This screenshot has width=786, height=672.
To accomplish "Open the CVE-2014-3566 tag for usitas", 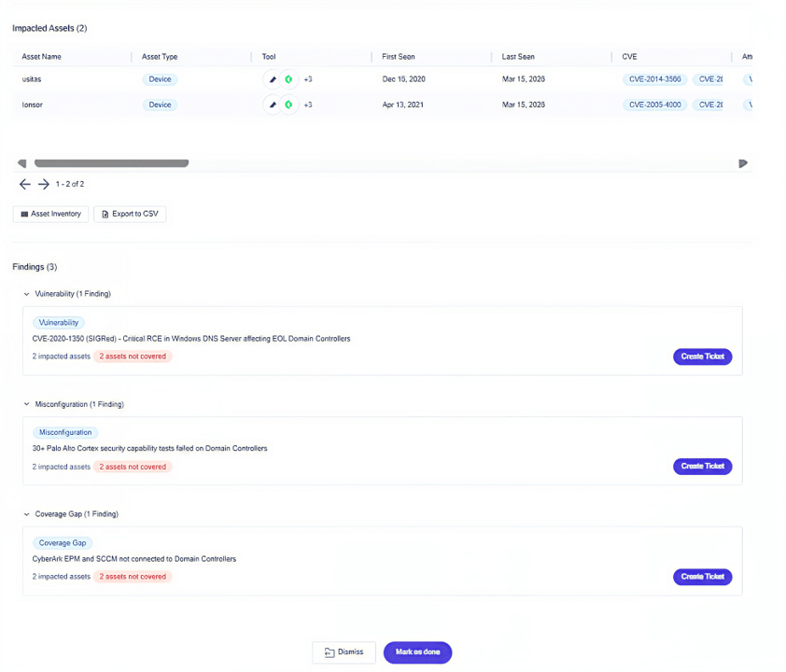I will [654, 79].
